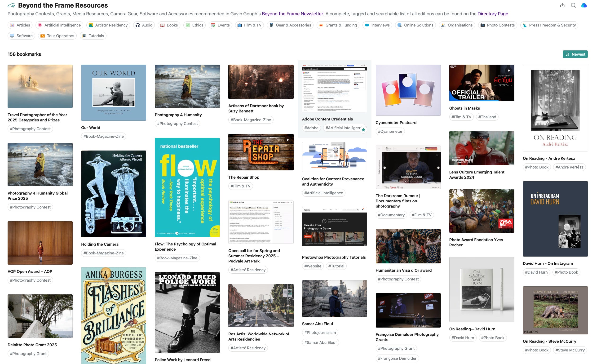Click the #André Kertész tag
The image size is (592, 364).
click(x=569, y=167)
